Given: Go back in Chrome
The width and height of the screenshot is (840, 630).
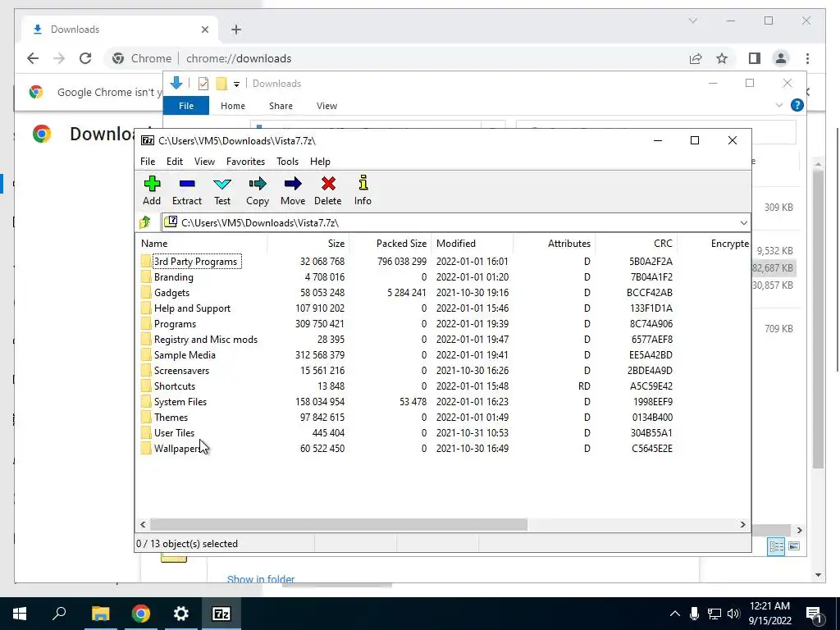Looking at the screenshot, I should [33, 58].
